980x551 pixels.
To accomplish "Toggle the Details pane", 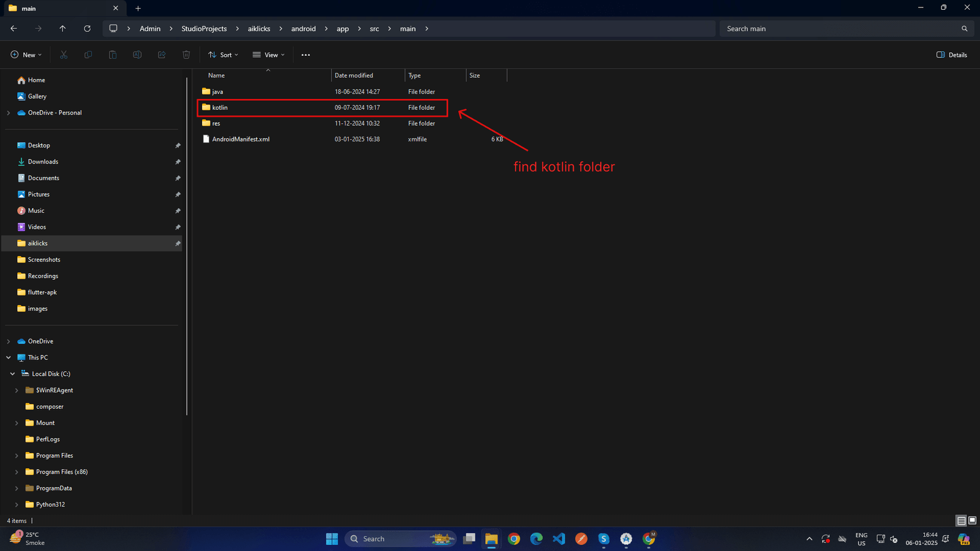I will (x=952, y=55).
